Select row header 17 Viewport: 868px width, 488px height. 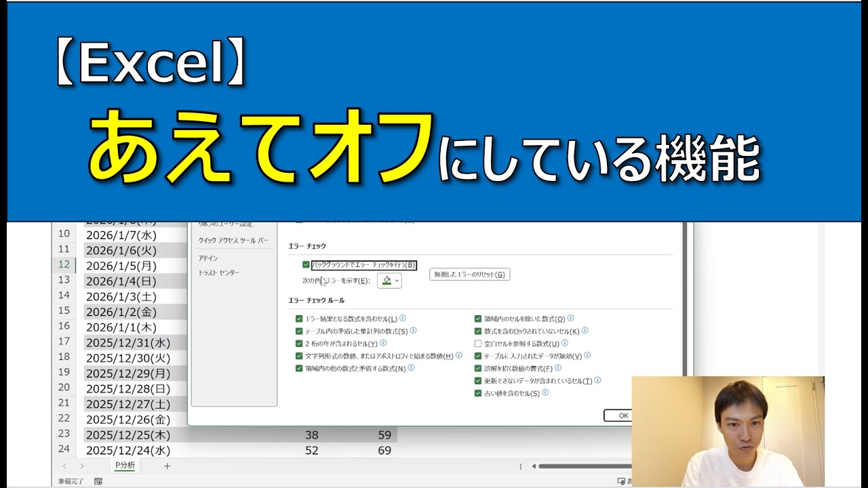pyautogui.click(x=64, y=342)
